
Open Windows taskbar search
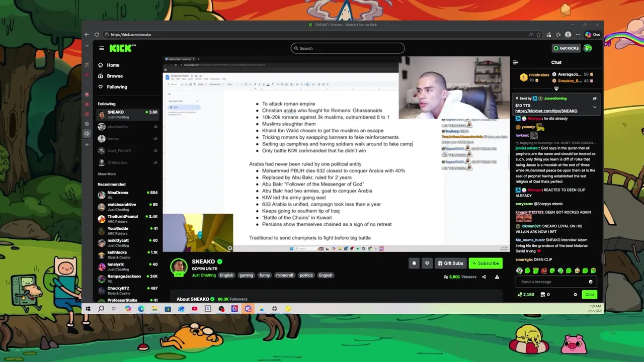coord(101,309)
